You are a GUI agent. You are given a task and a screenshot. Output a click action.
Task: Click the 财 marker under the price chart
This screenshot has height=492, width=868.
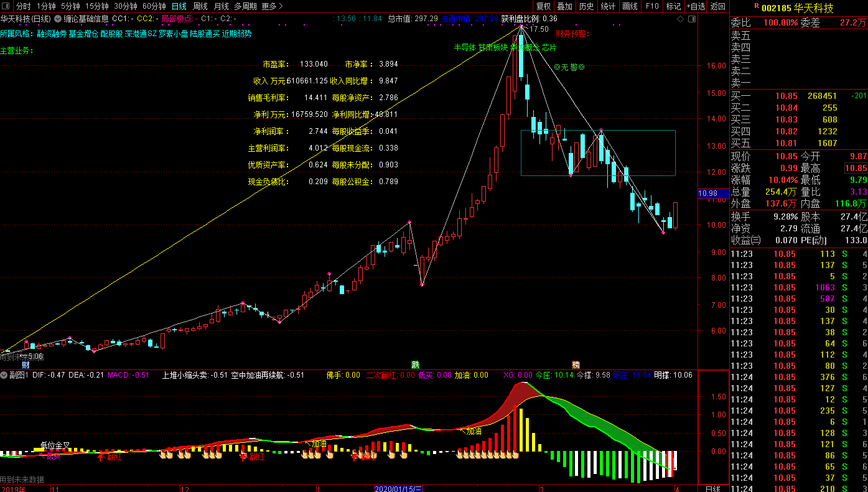[26, 364]
